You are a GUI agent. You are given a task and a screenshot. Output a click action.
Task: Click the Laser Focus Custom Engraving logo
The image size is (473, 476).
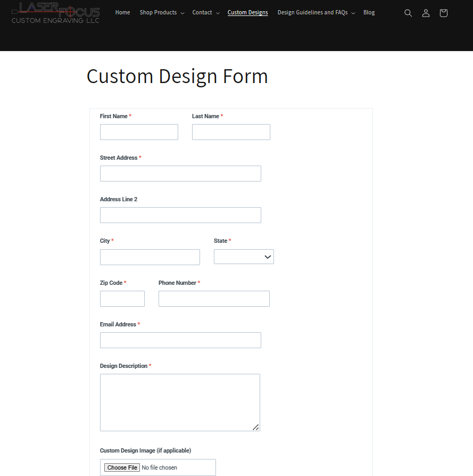[55, 13]
